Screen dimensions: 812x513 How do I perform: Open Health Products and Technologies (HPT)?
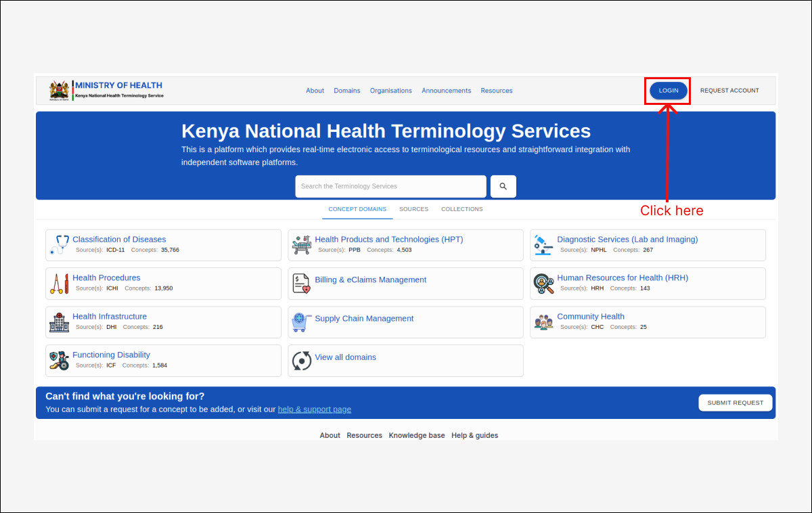click(x=389, y=240)
